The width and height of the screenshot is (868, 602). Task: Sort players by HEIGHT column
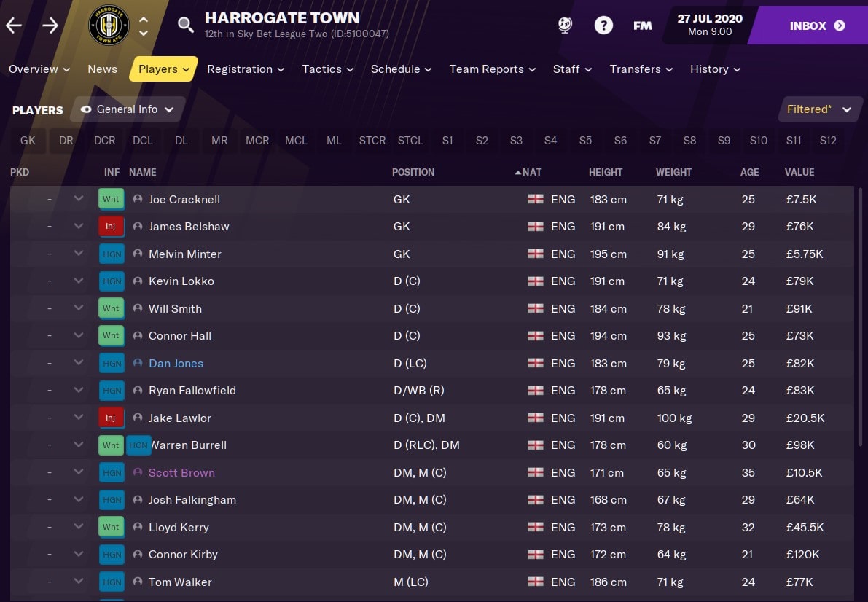pos(606,172)
